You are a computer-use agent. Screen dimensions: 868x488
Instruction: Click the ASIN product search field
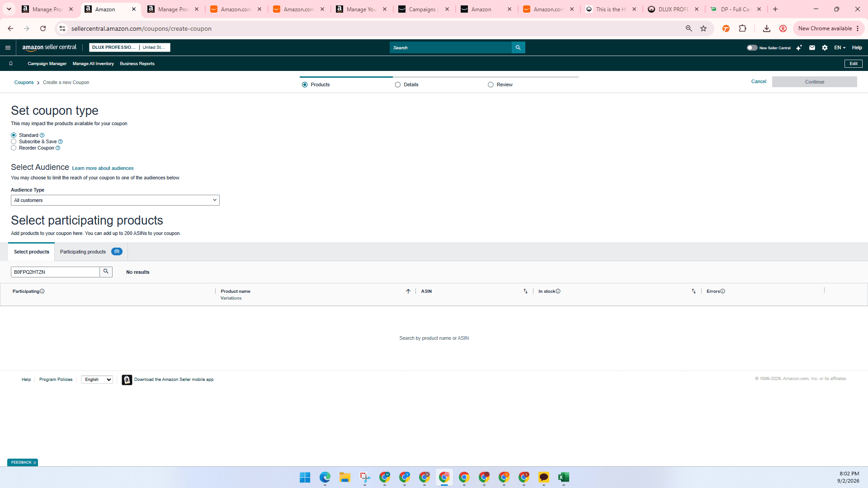[x=55, y=272]
